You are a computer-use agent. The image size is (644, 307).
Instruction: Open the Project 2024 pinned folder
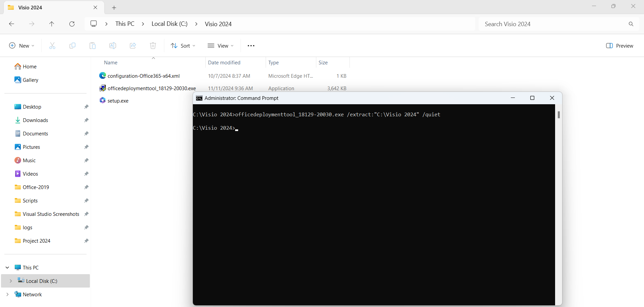pos(33,241)
